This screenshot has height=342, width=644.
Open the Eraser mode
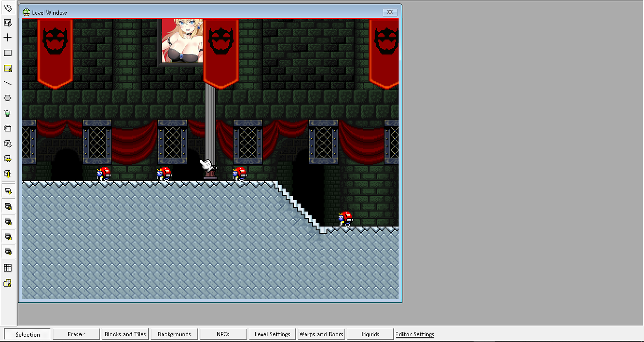click(76, 334)
